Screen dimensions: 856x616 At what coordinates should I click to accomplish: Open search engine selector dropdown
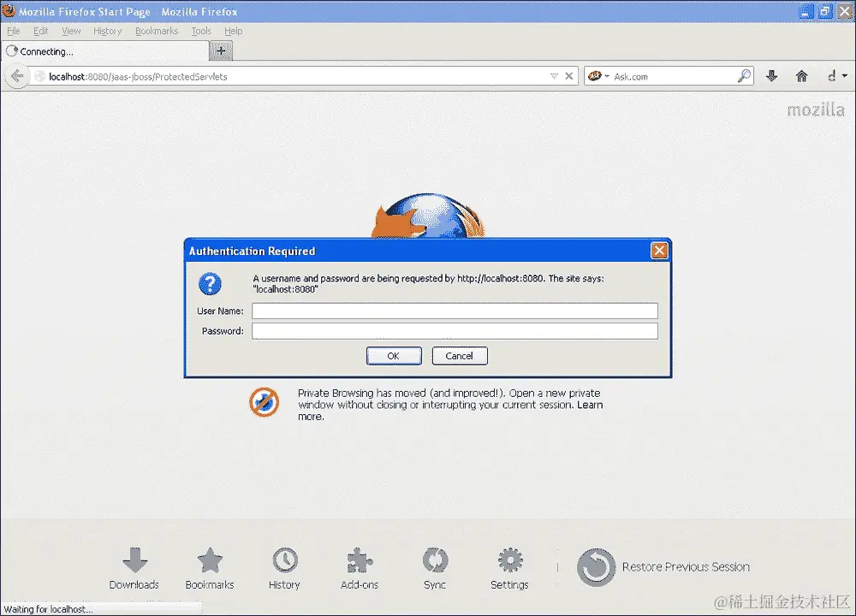click(599, 76)
